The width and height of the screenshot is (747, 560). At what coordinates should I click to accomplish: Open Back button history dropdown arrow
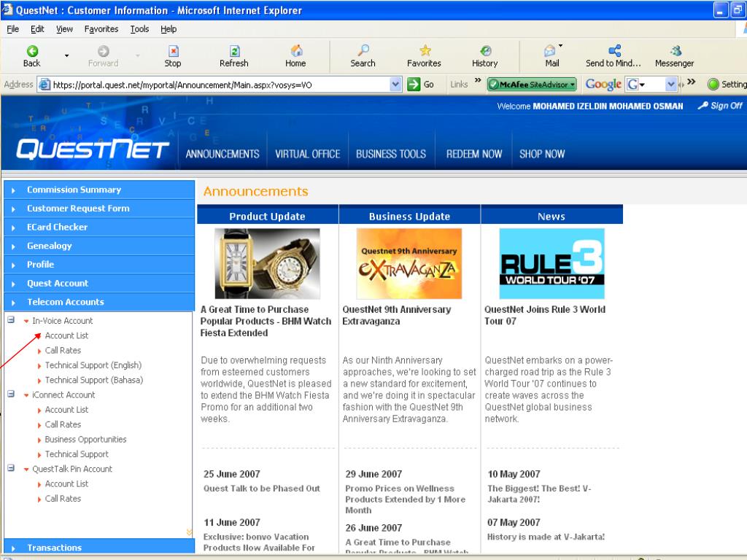(x=66, y=55)
